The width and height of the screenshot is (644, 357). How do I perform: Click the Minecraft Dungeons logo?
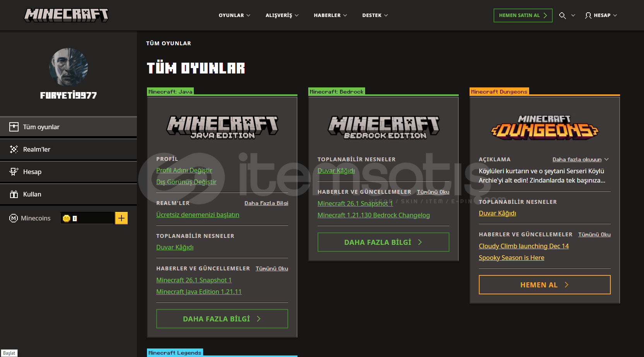pyautogui.click(x=545, y=127)
